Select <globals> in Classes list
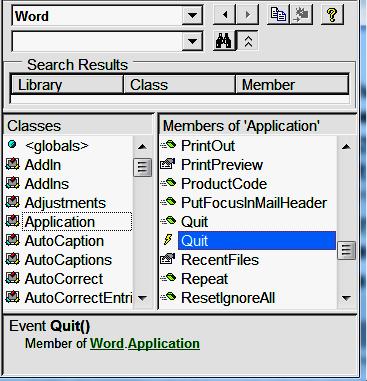 (x=57, y=146)
